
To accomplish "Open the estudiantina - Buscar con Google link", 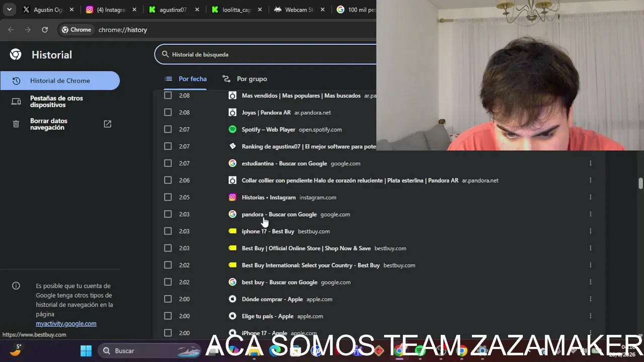I will click(284, 163).
